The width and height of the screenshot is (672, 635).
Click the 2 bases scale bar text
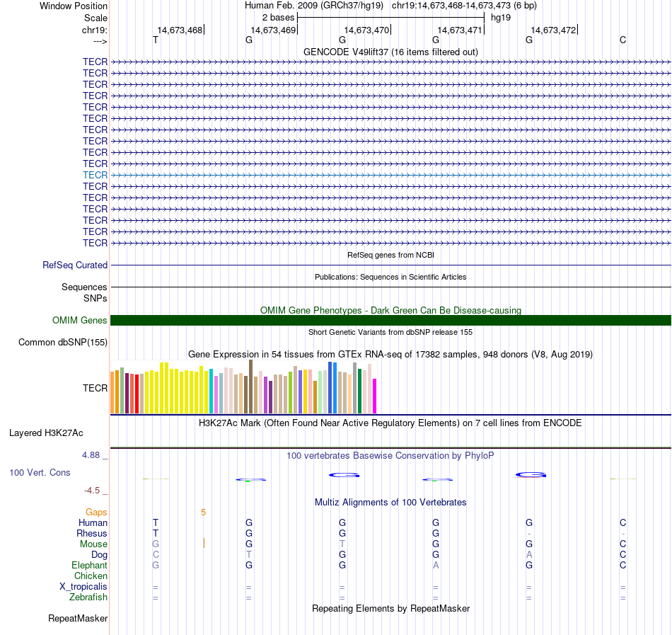pos(279,18)
